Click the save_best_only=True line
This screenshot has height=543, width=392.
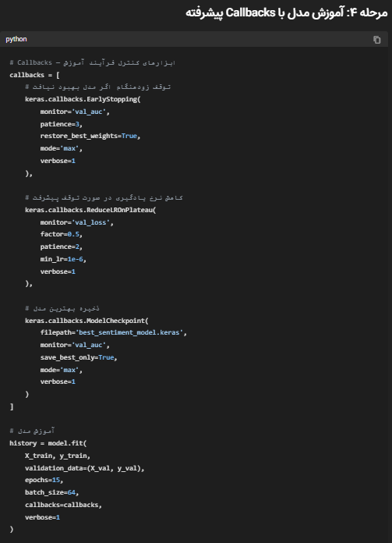[79, 357]
